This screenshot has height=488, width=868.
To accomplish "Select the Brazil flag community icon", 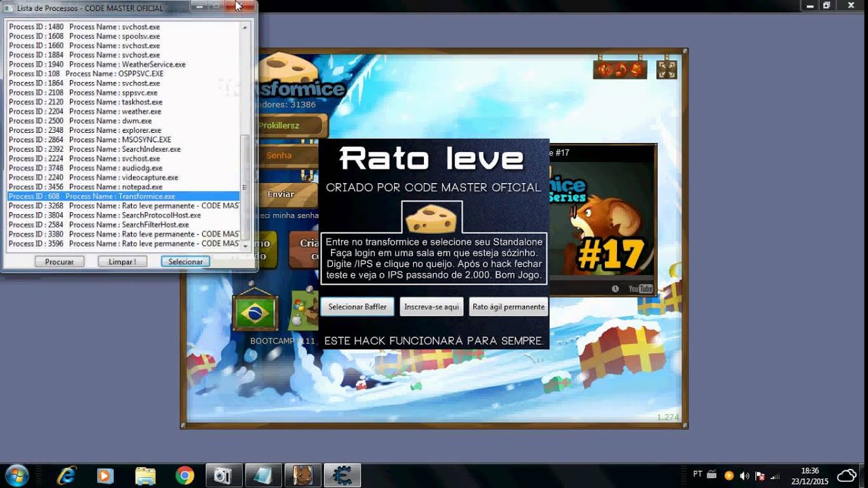I will click(x=255, y=313).
